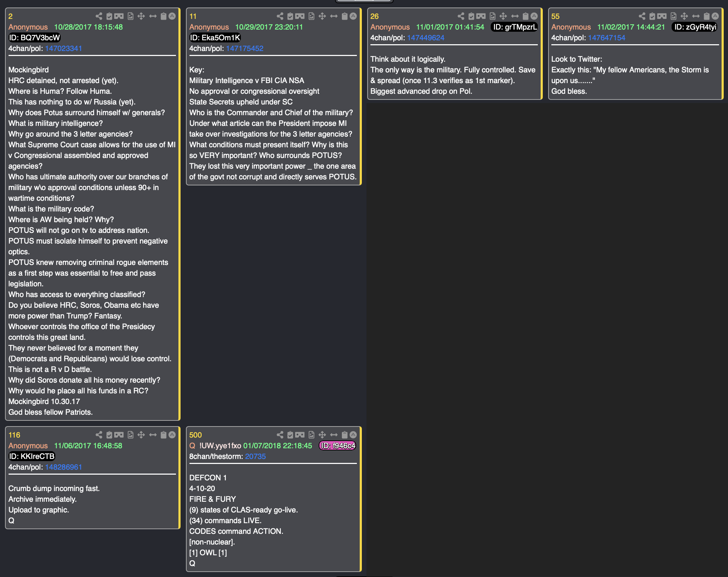Click the timestamp 11/02/2017 14:44:21

click(x=631, y=27)
